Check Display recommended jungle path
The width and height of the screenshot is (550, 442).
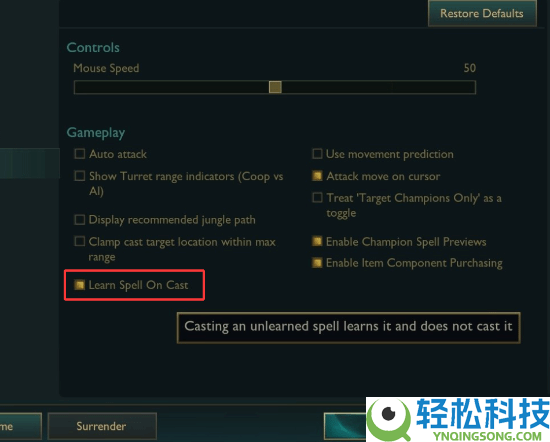click(x=80, y=220)
